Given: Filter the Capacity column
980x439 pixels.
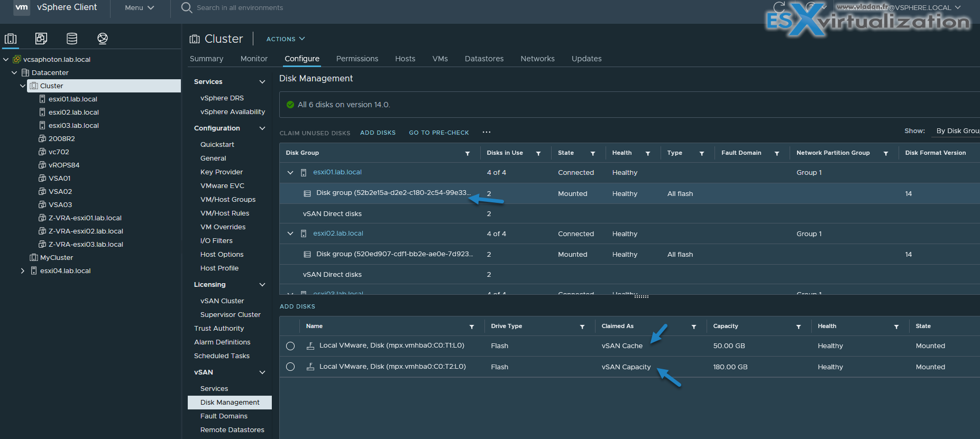Looking at the screenshot, I should pyautogui.click(x=799, y=326).
